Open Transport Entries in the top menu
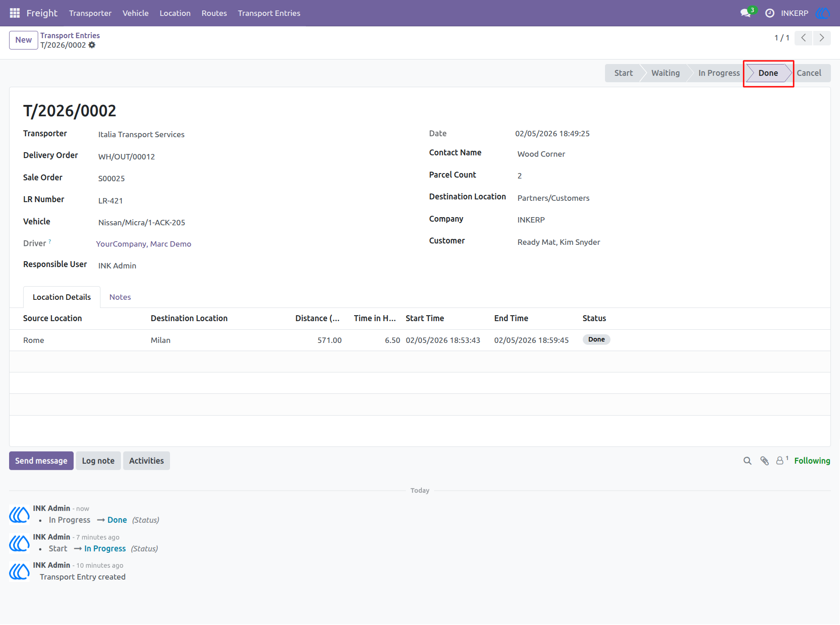This screenshot has height=625, width=840. click(269, 13)
